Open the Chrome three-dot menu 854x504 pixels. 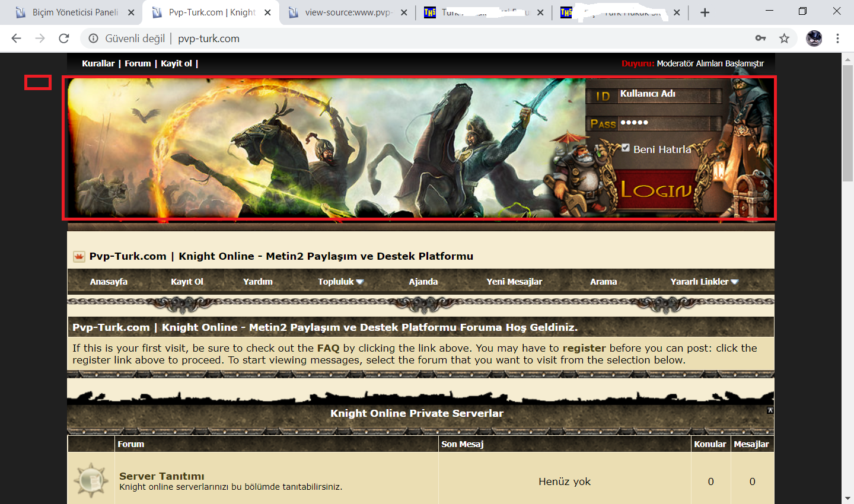click(837, 39)
